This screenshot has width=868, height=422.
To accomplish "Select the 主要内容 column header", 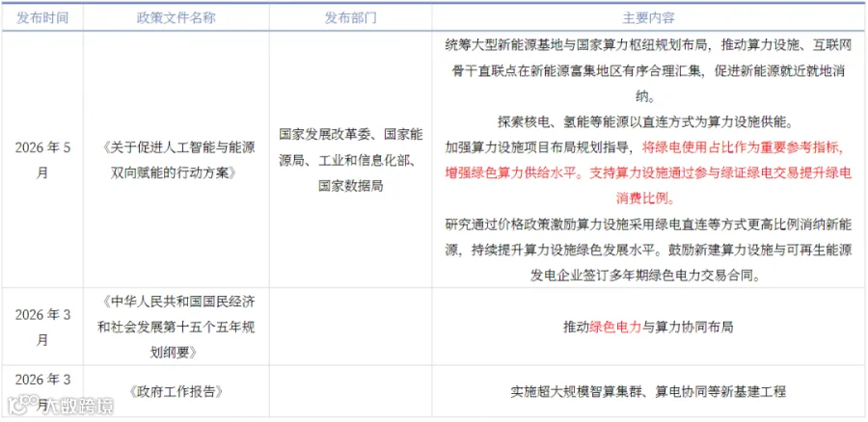I will 649,18.
